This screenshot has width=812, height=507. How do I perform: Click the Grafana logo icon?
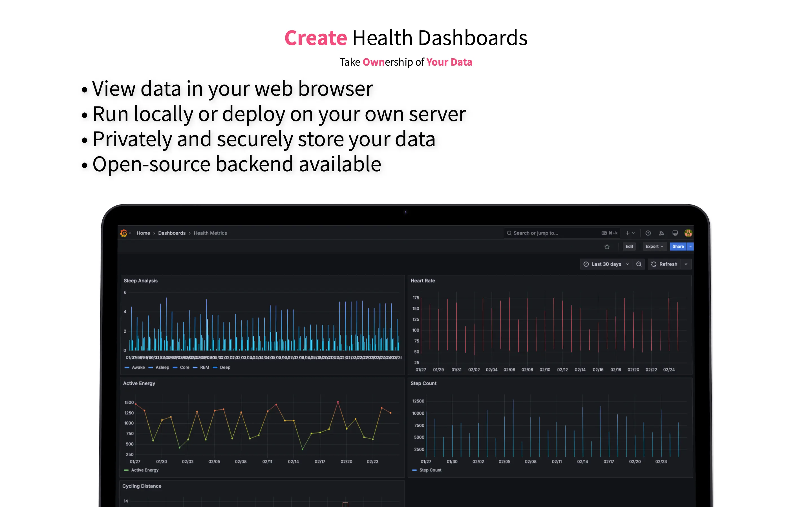(123, 233)
